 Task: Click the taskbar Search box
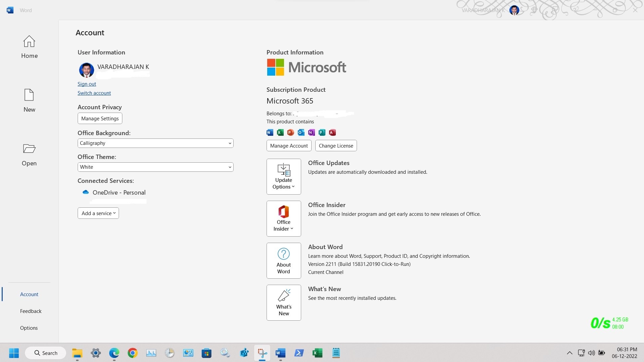46,353
